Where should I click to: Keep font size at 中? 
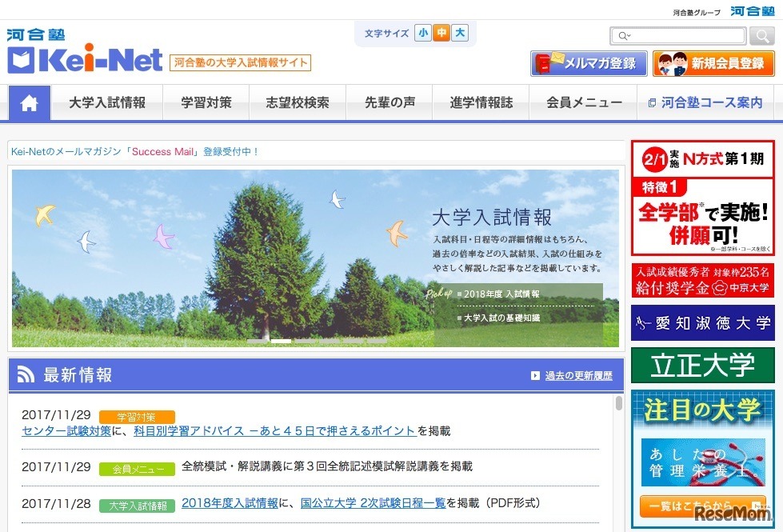(441, 34)
